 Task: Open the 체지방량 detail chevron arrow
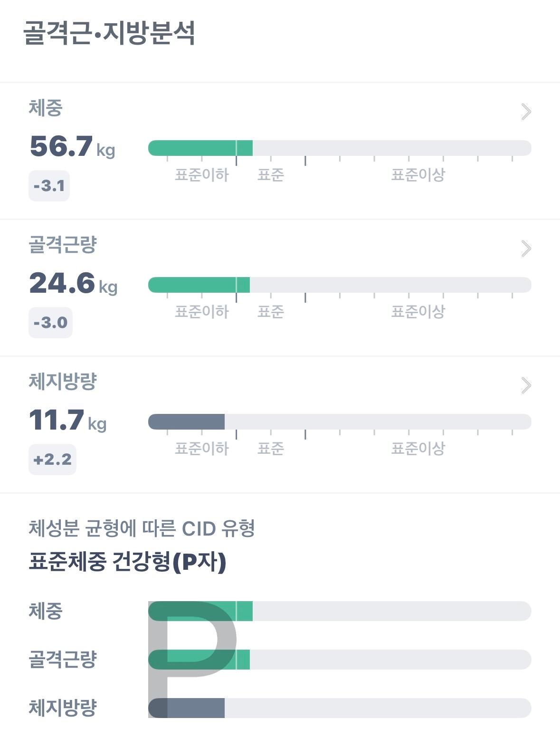click(526, 385)
